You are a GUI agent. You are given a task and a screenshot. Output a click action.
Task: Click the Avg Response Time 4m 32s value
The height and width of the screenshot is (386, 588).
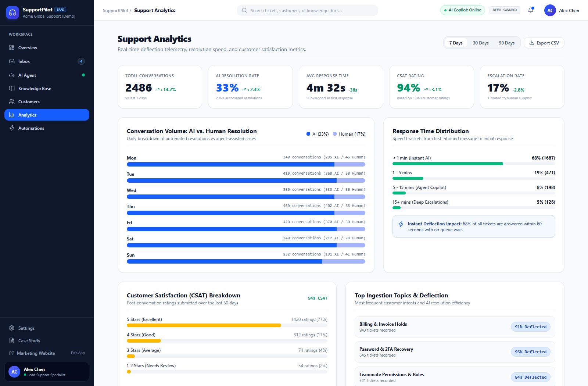click(x=326, y=88)
